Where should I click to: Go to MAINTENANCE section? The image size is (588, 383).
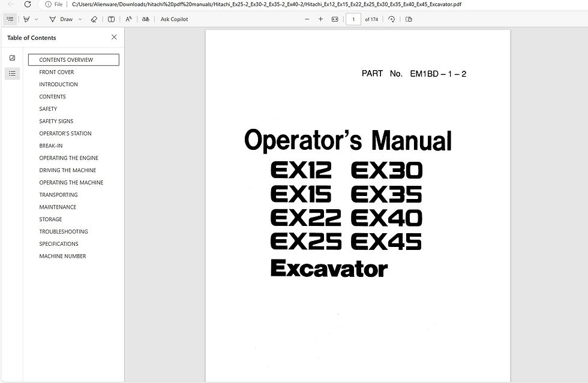click(58, 207)
